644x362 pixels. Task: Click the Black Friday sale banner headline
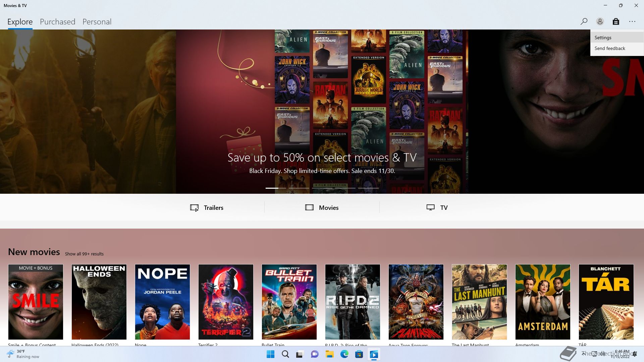(x=322, y=158)
